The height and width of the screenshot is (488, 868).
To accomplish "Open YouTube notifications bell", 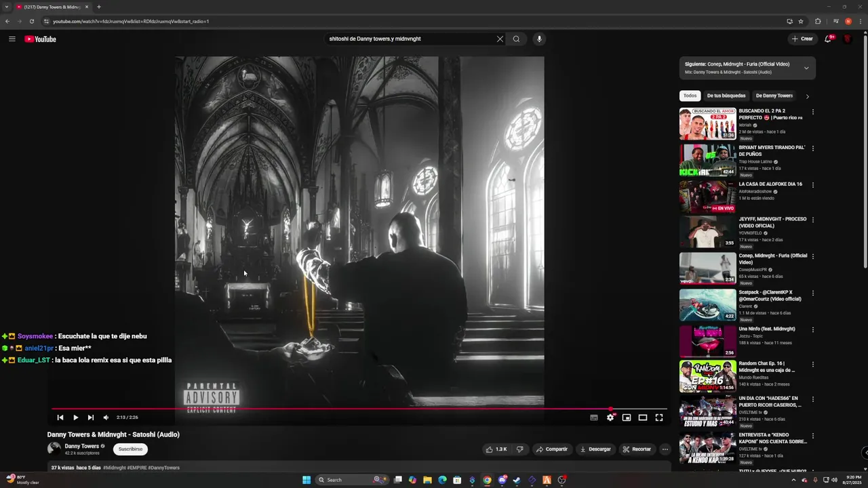I will click(x=828, y=39).
